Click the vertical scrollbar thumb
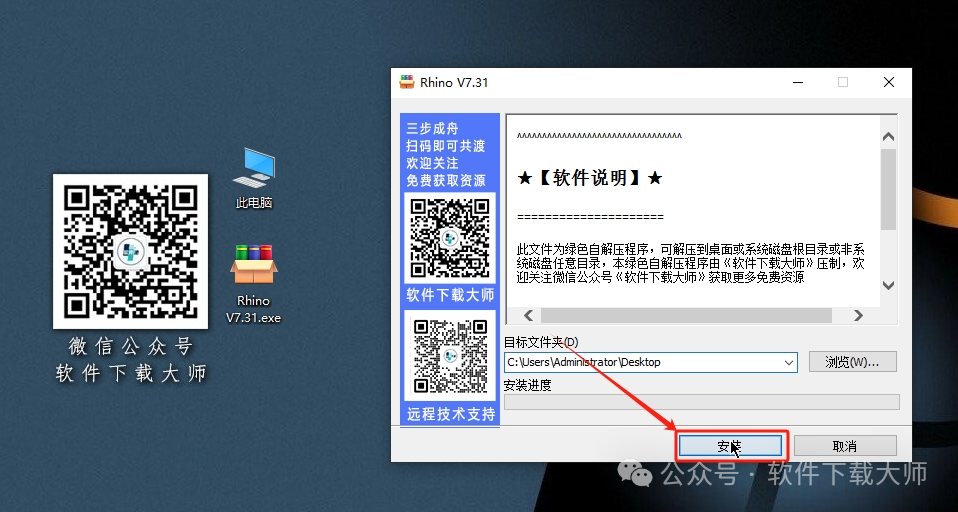 click(x=888, y=189)
